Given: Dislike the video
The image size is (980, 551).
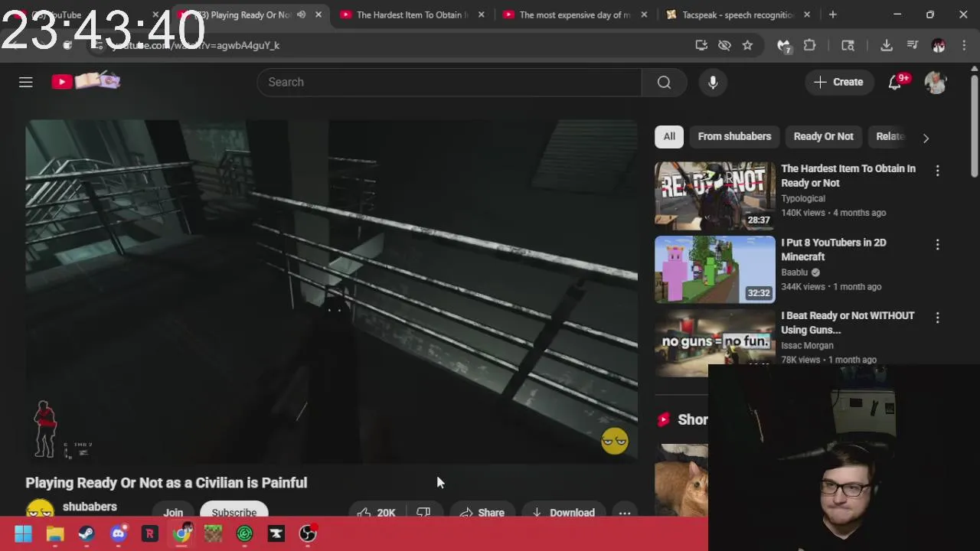Looking at the screenshot, I should (x=423, y=512).
